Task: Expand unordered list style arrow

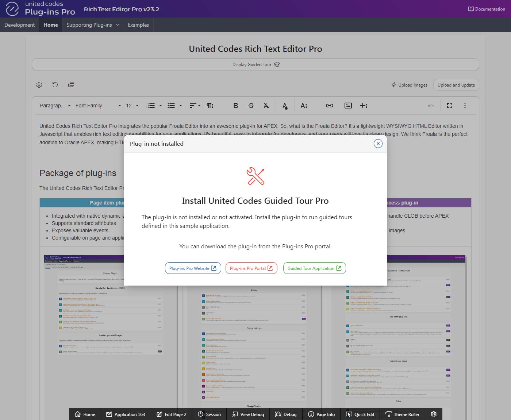Action: (181, 106)
